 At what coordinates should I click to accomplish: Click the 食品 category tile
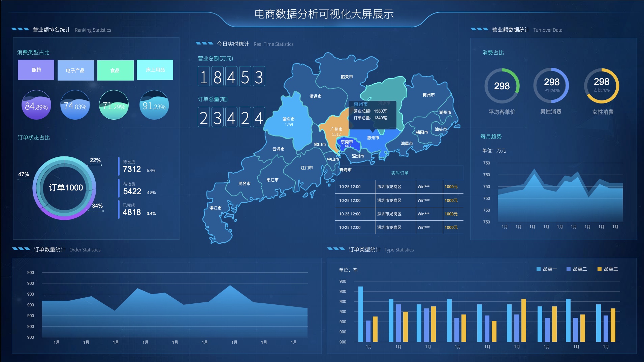pos(116,70)
